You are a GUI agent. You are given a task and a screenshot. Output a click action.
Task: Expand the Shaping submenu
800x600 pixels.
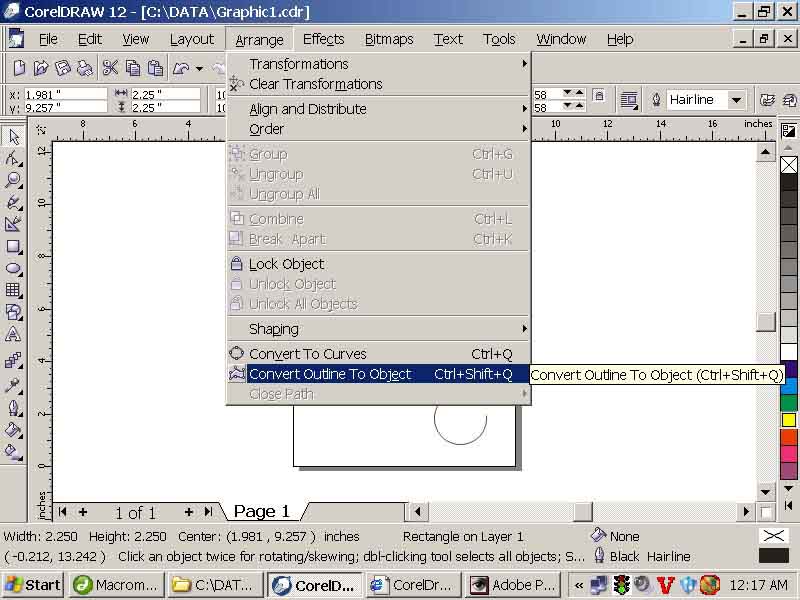pos(379,329)
